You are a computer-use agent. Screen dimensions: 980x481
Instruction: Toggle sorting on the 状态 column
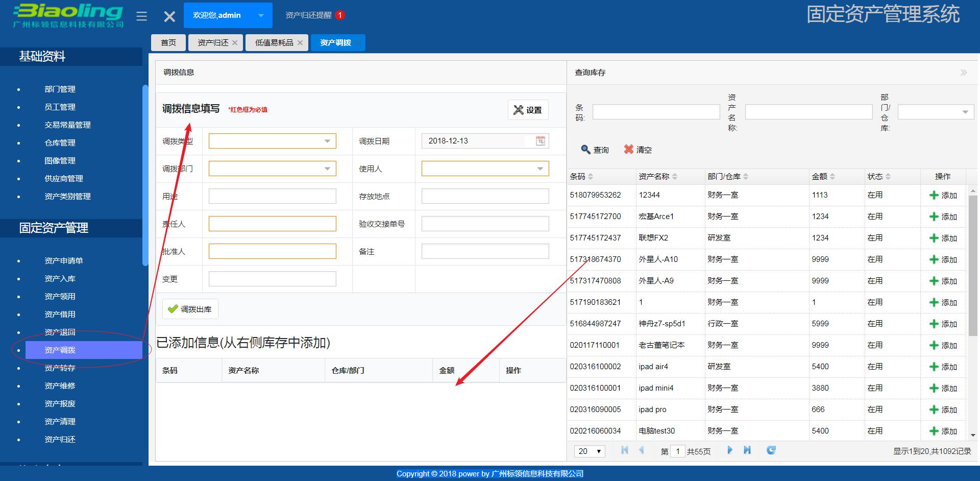pyautogui.click(x=889, y=176)
